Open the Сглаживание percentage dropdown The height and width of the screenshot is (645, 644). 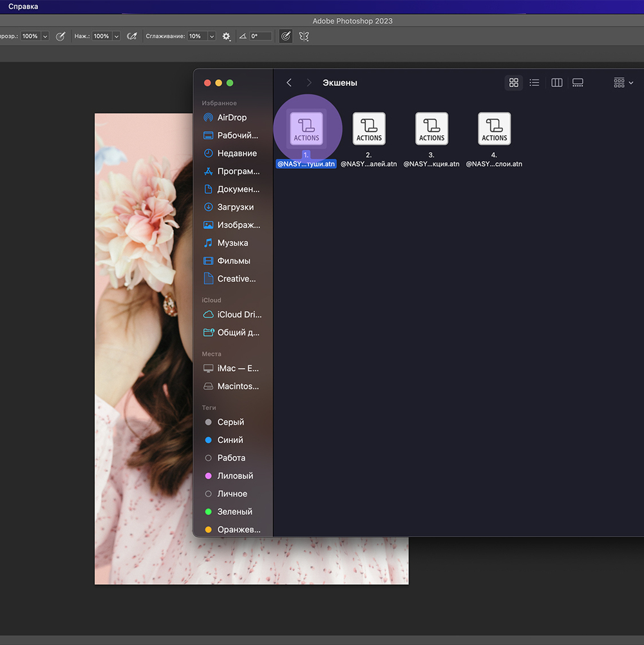(x=211, y=37)
